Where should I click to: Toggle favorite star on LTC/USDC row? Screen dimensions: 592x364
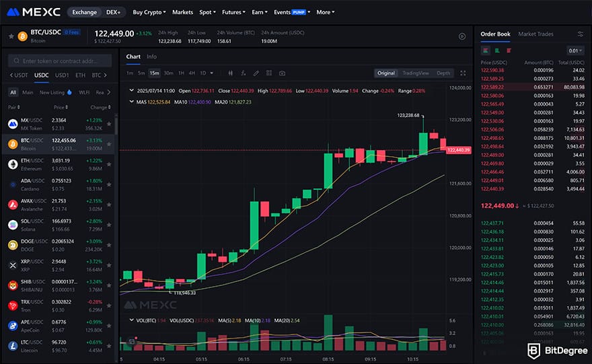[x=109, y=346]
